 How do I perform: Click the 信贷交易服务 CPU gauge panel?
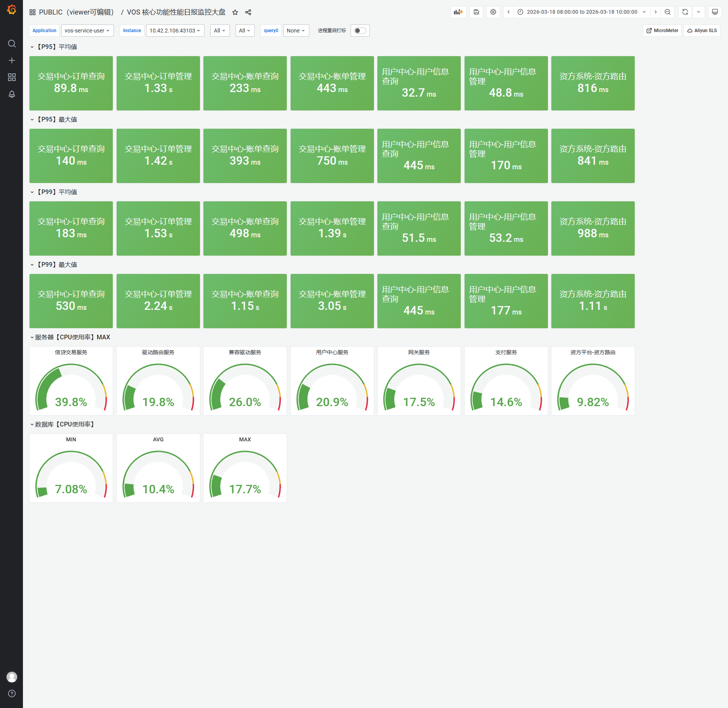71,381
